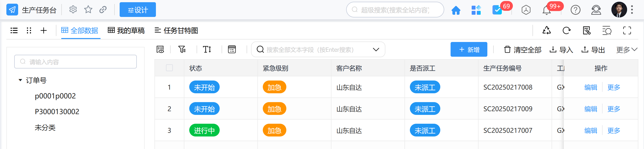Click the 请输入内容 tree search field
Image resolution: width=644 pixels, height=149 pixels.
[76, 62]
